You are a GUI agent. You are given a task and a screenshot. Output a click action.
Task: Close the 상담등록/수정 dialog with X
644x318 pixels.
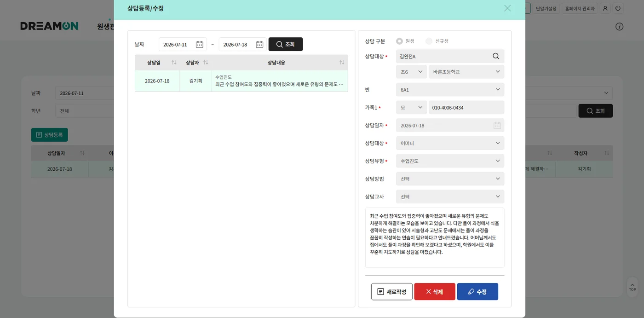tap(507, 8)
